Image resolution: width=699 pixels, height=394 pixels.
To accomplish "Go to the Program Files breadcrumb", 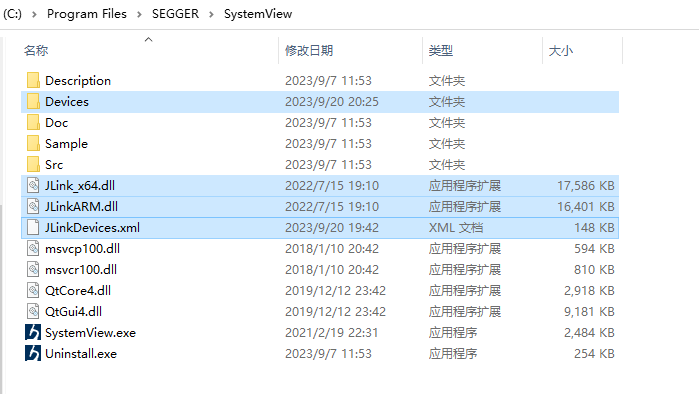I will coord(86,14).
